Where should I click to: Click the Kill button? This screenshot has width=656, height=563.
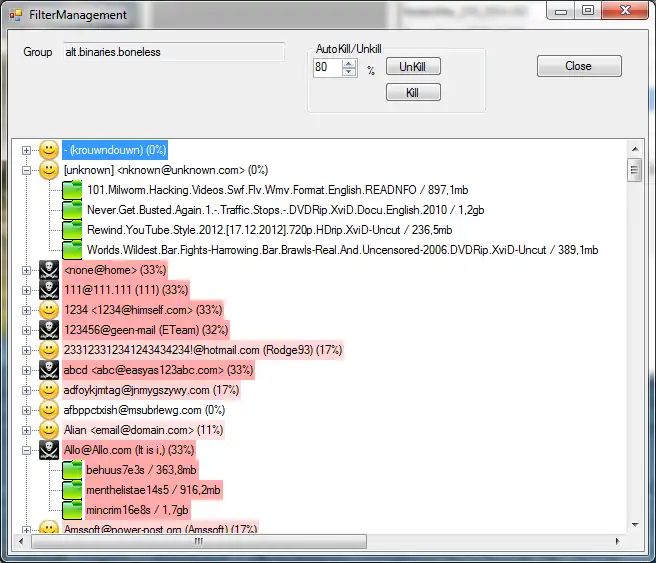point(413,92)
